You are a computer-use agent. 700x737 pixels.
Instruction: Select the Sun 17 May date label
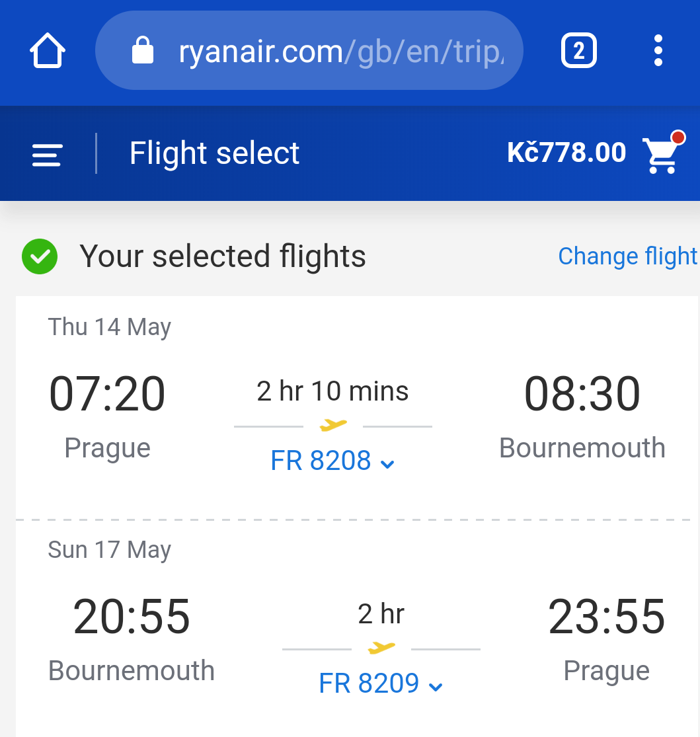[x=110, y=550]
